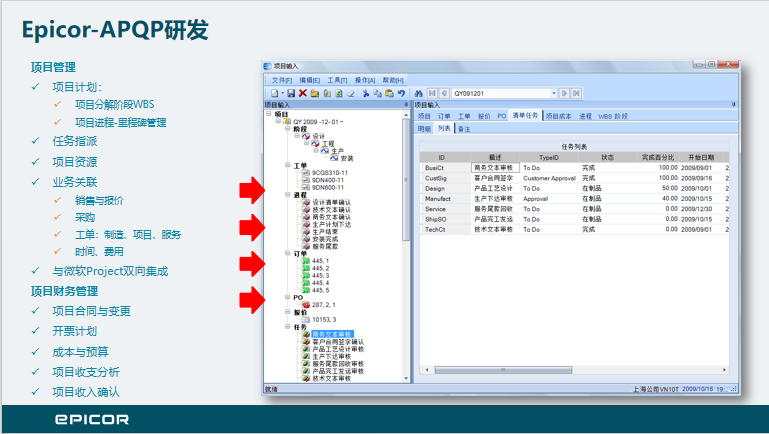Click 产品工艺设计 cell in Design row
This screenshot has width=769, height=434.
[x=495, y=188]
